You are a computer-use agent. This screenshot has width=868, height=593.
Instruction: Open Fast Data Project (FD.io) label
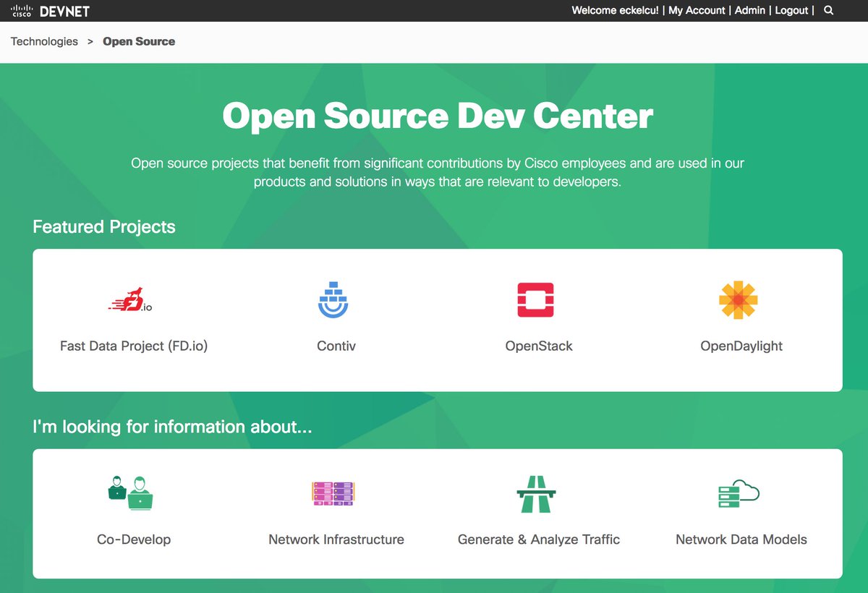tap(134, 346)
